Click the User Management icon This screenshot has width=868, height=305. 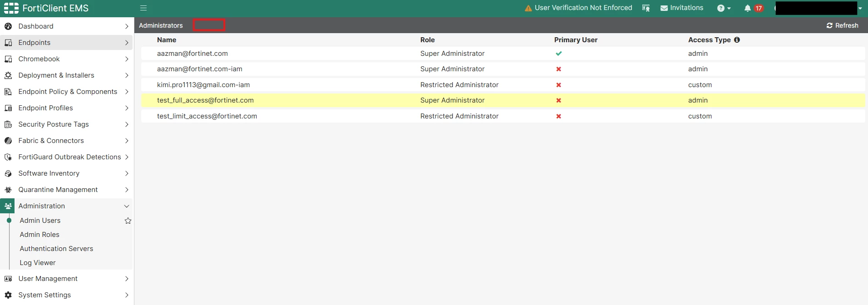[x=8, y=279]
